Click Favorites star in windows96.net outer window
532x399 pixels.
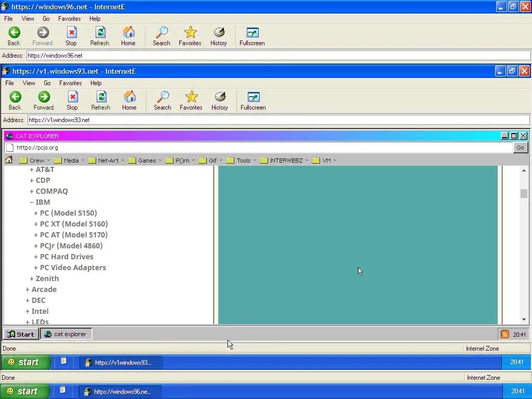pos(190,33)
